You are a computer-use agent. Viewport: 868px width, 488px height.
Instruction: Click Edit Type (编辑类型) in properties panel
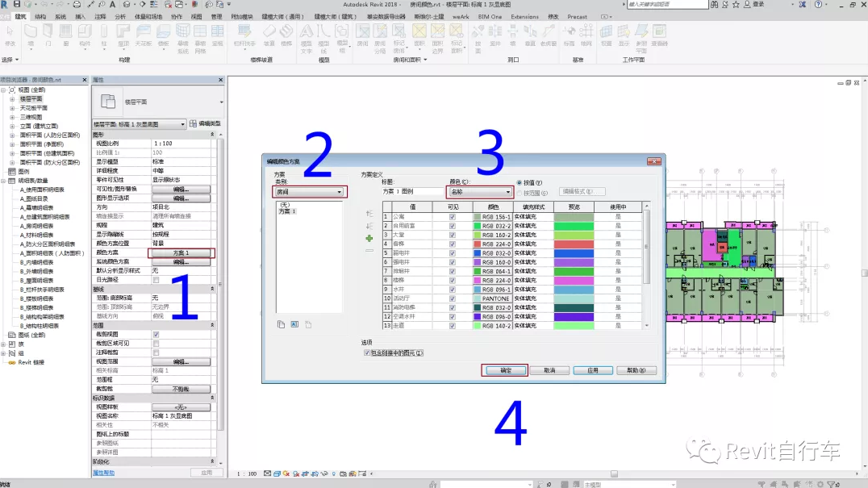[206, 124]
